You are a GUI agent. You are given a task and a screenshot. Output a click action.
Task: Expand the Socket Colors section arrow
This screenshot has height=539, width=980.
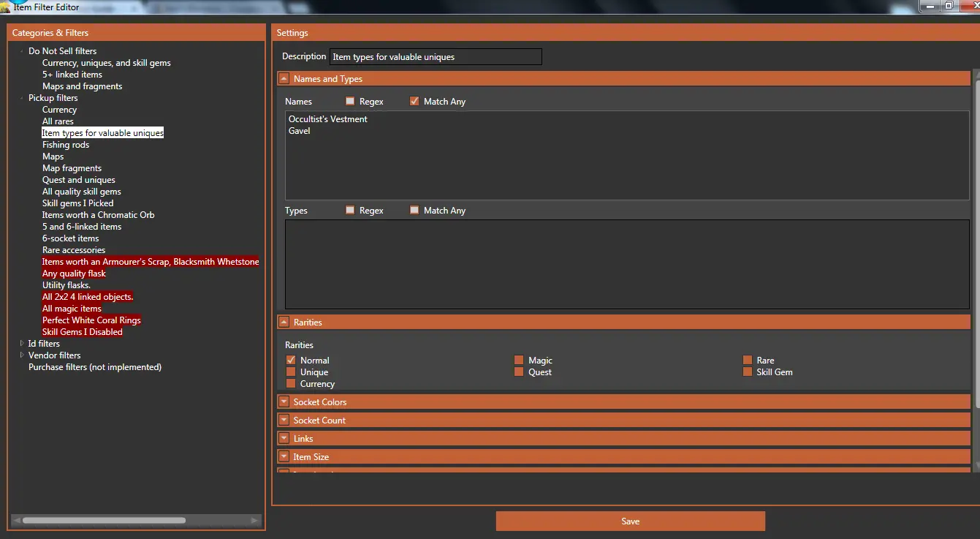(284, 402)
